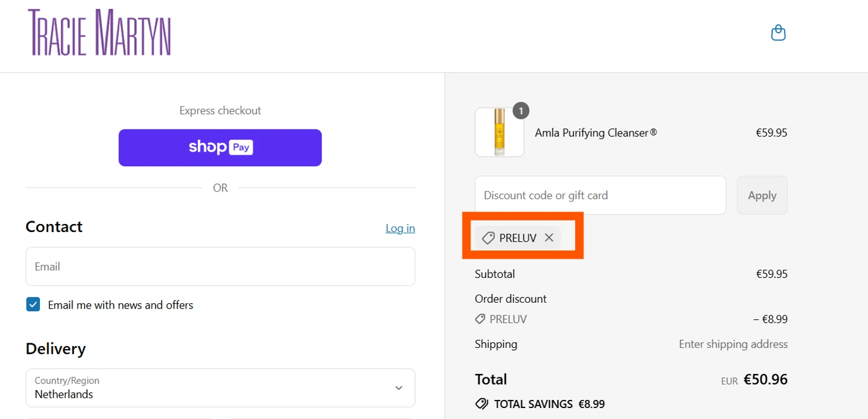Click the EUR currency label
868x419 pixels.
[x=730, y=381]
